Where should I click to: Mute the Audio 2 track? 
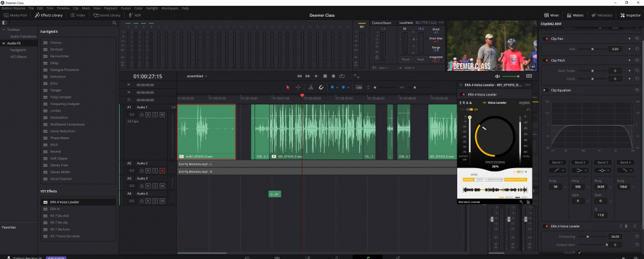162,171
